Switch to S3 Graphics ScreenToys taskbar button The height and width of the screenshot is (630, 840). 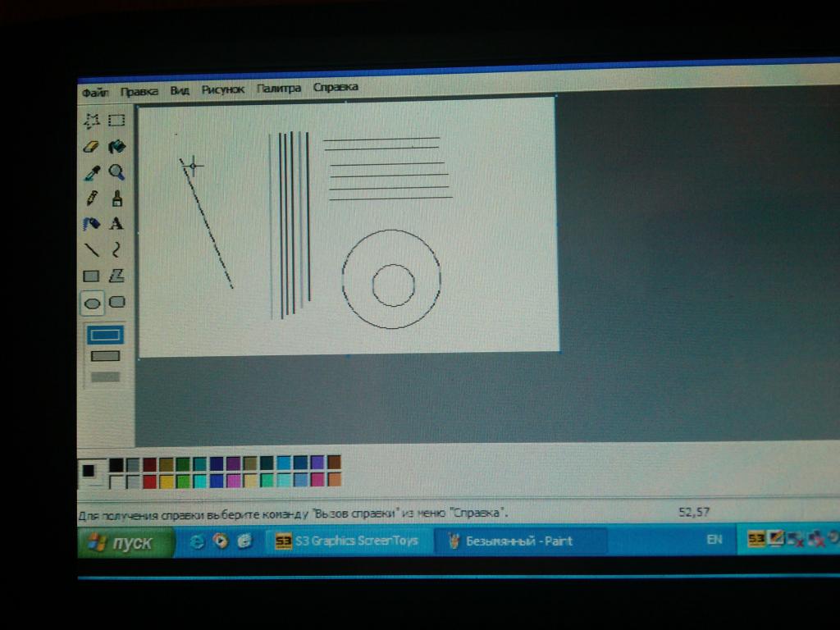(348, 541)
